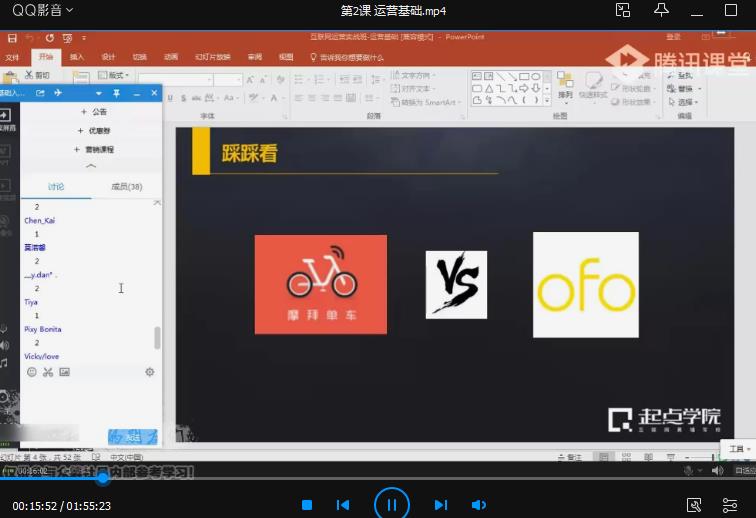Switch to the 设计 ribbon tab
The image size is (756, 518).
[x=108, y=57]
